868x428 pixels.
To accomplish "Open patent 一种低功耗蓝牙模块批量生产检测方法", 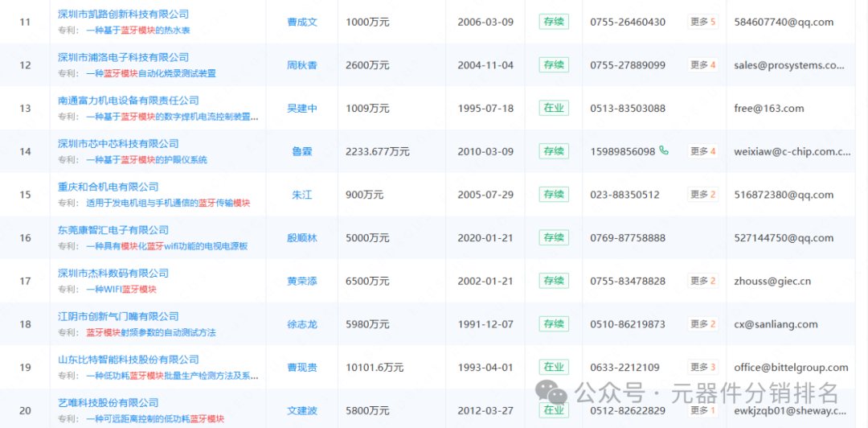I will [172, 377].
